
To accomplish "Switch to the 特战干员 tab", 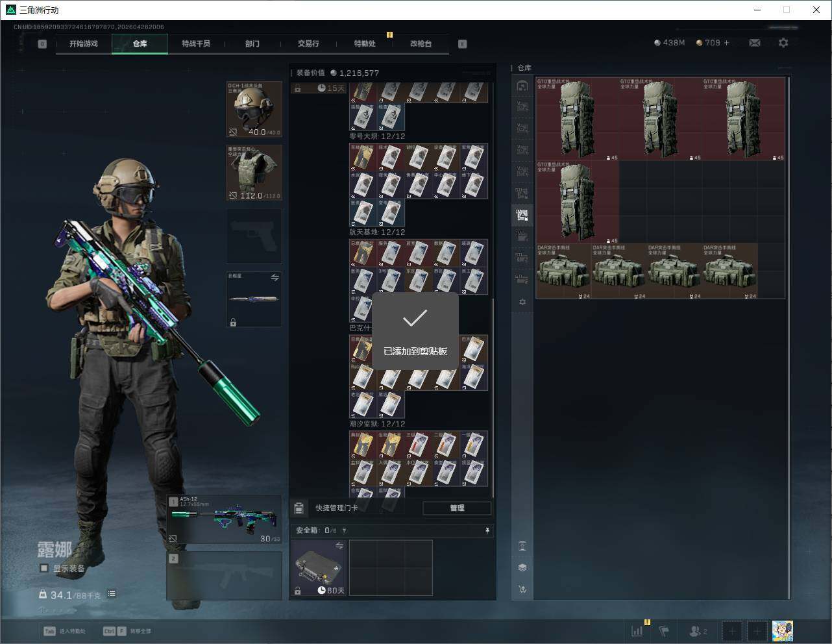I will click(196, 43).
